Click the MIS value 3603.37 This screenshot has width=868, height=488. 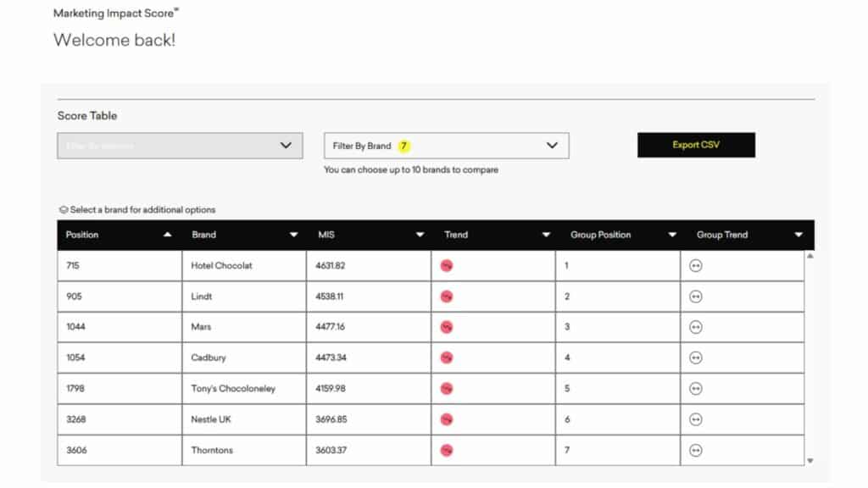(x=331, y=451)
